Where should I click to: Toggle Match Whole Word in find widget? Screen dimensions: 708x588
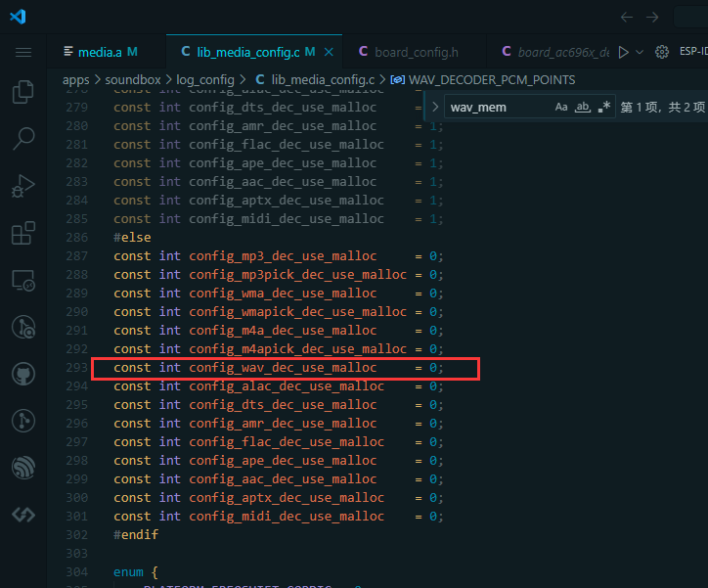[583, 107]
